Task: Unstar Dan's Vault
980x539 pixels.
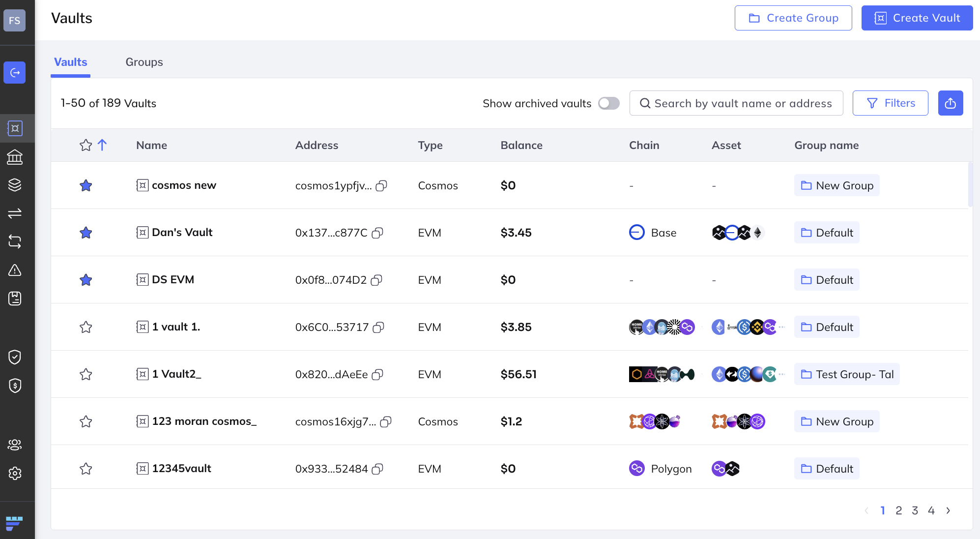Action: 86,233
